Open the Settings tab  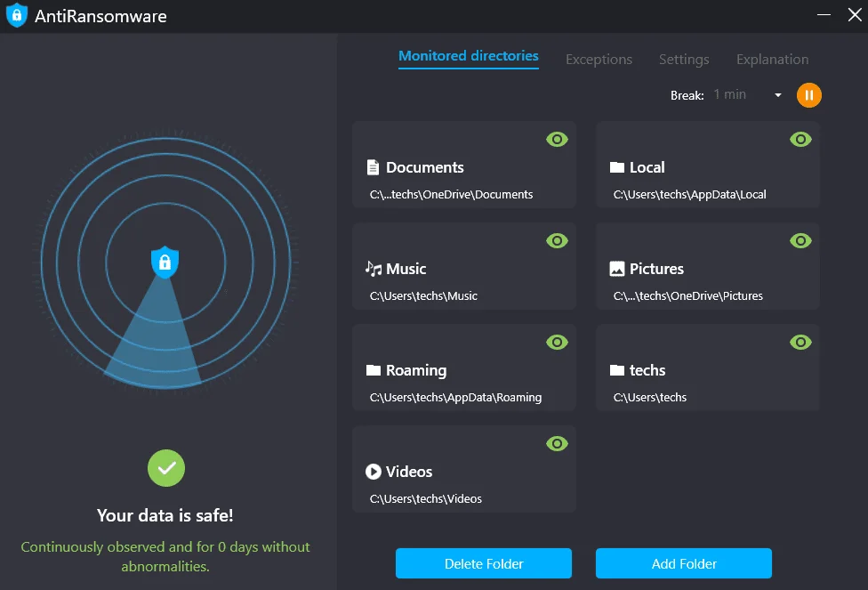684,60
